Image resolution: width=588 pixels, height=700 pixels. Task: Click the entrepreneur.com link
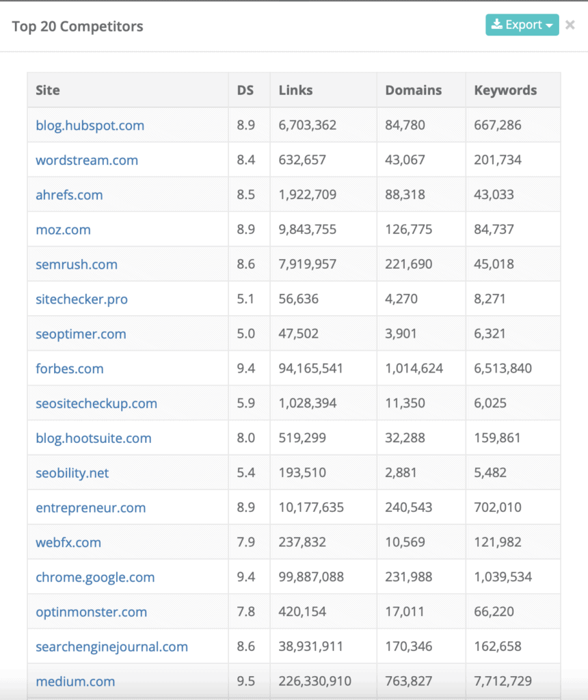tap(91, 509)
